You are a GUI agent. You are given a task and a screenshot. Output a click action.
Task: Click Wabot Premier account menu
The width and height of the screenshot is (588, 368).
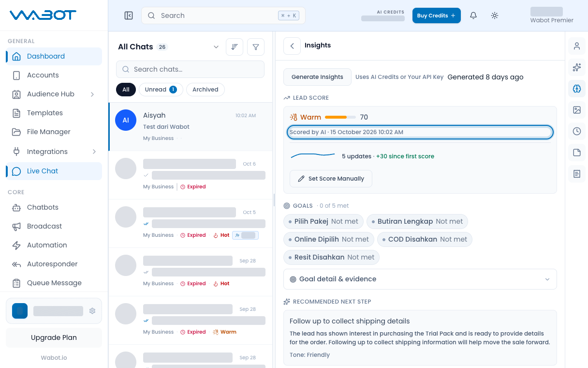point(552,15)
